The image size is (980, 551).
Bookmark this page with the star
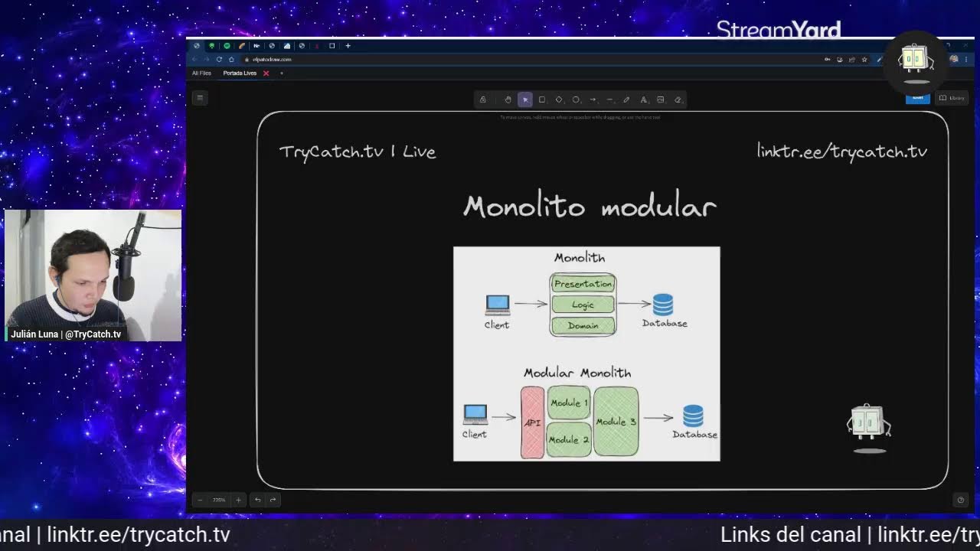pyautogui.click(x=864, y=59)
